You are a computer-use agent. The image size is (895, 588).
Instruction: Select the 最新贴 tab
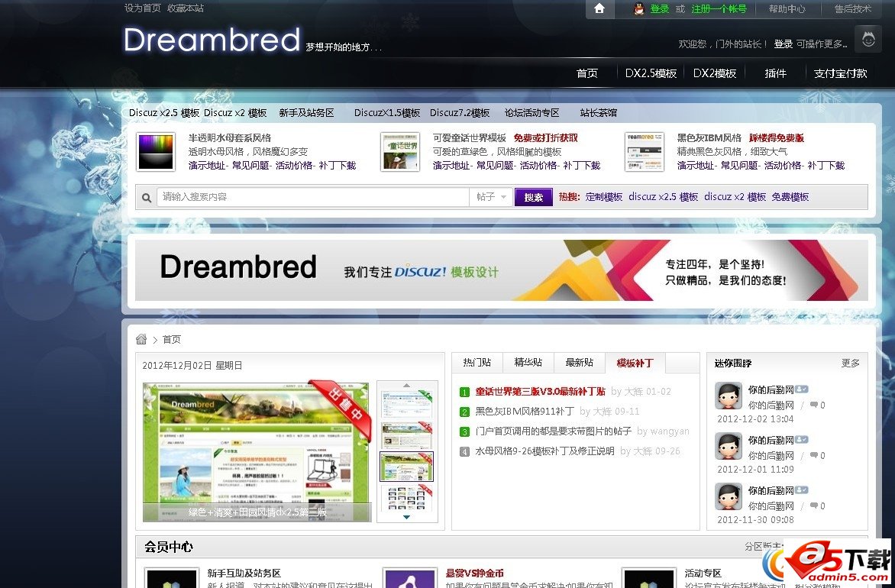tap(580, 363)
